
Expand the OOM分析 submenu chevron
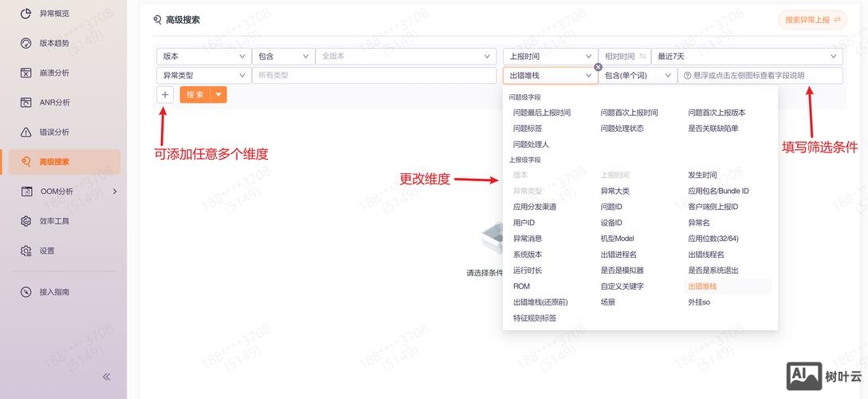[x=115, y=192]
